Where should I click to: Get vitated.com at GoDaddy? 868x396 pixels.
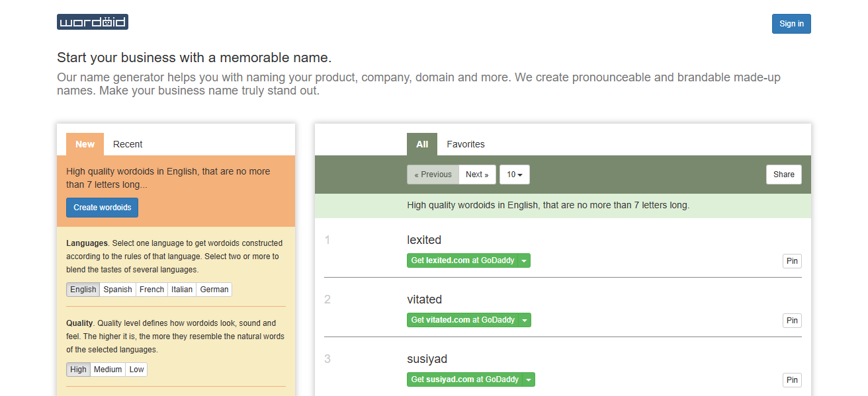[462, 320]
